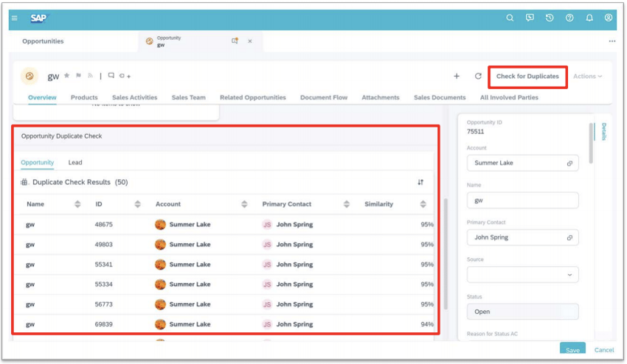Open the history clock icon
627x364 pixels.
coord(550,18)
